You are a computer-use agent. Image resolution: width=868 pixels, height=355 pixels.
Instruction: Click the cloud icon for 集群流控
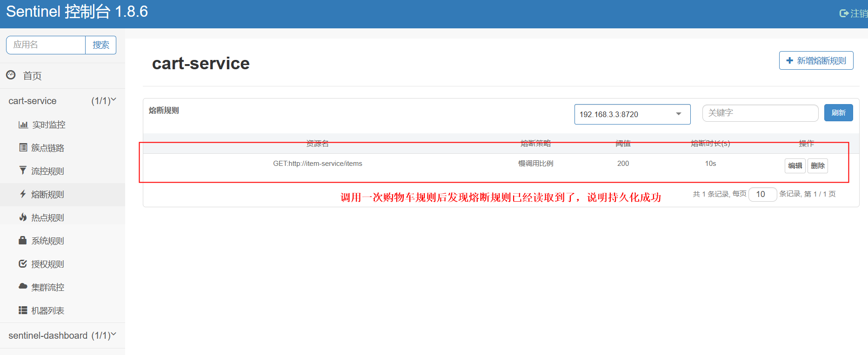[22, 286]
